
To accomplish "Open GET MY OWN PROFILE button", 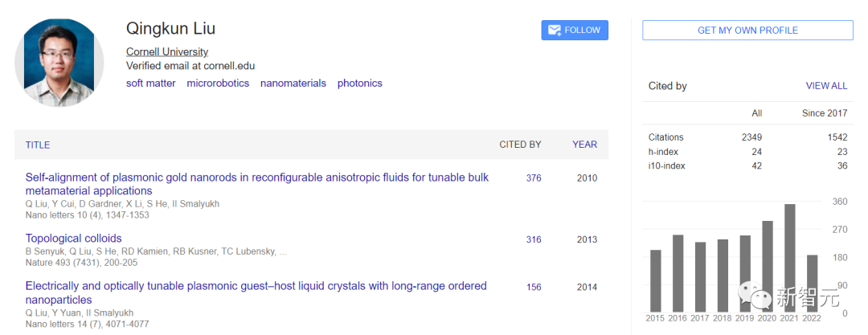I will click(x=747, y=31).
